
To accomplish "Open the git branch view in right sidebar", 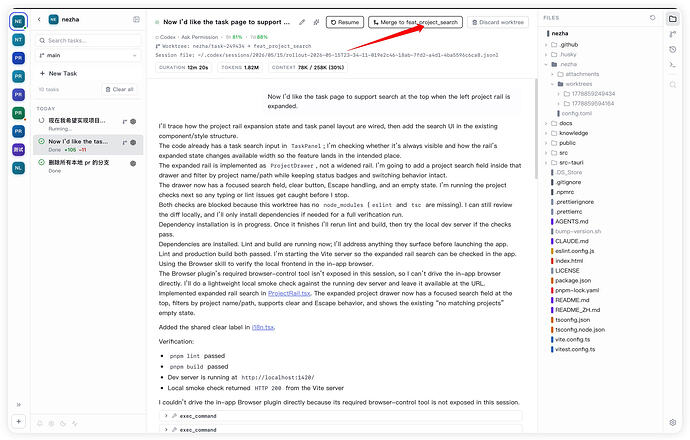I will 672,34.
